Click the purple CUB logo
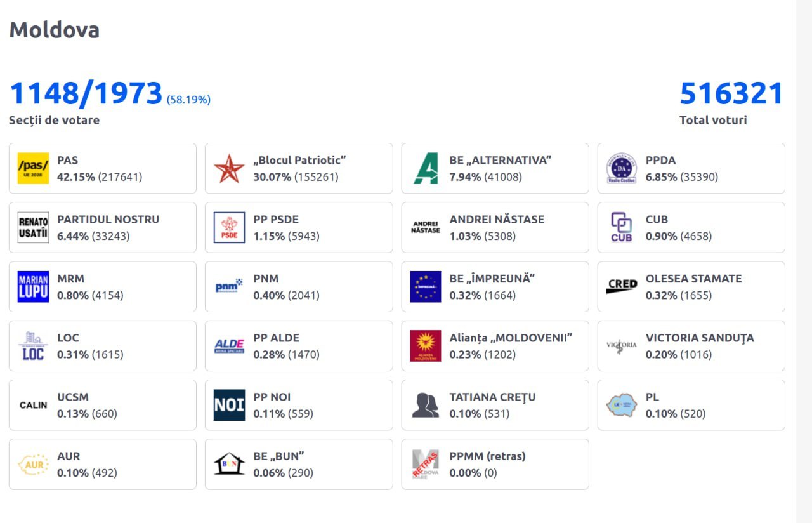 pyautogui.click(x=621, y=228)
